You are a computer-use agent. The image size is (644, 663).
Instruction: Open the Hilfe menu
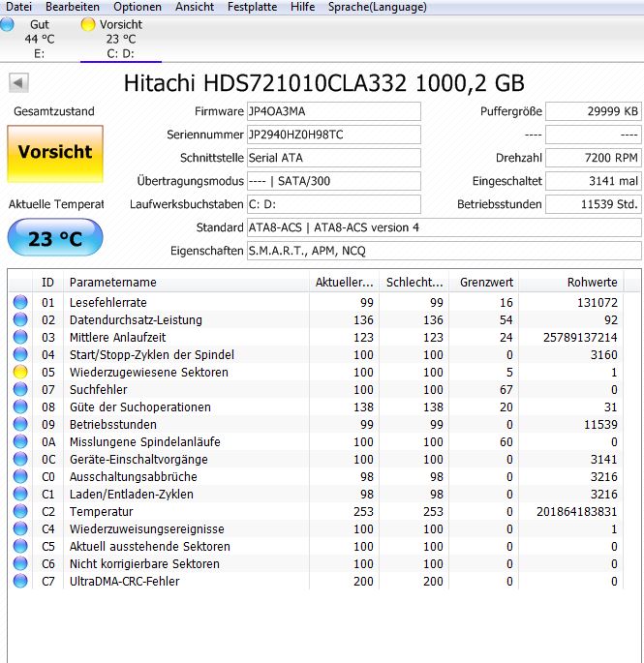302,7
